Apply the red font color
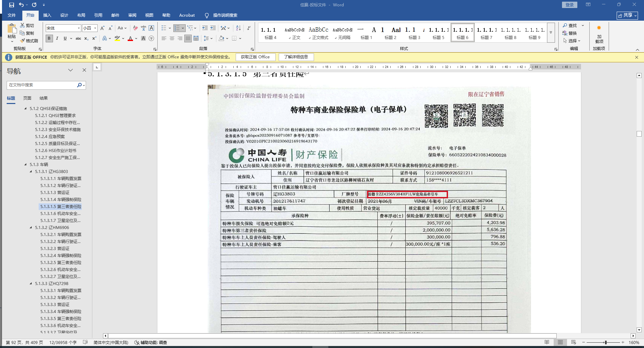This screenshot has width=644, height=348. [x=130, y=38]
